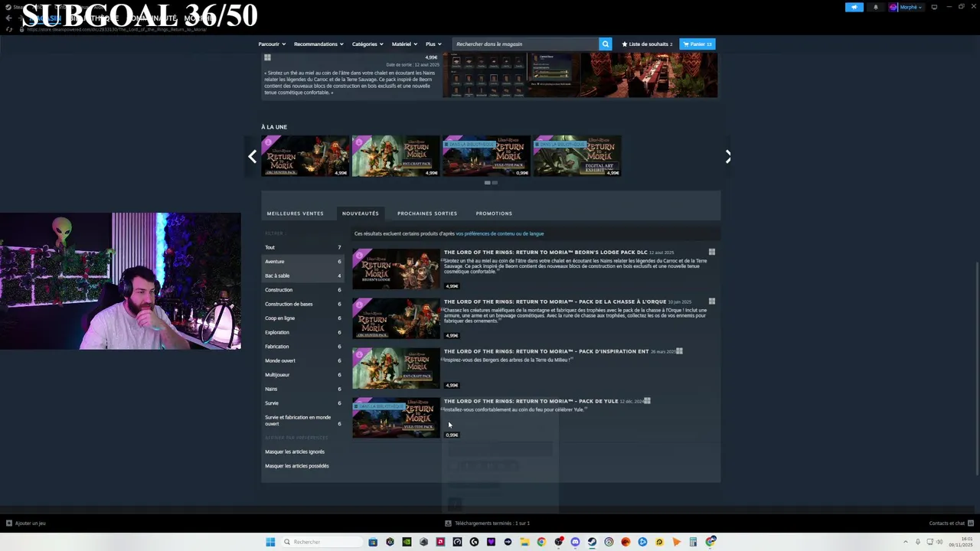
Task: Launch Calculator from the taskbar
Action: (x=693, y=542)
